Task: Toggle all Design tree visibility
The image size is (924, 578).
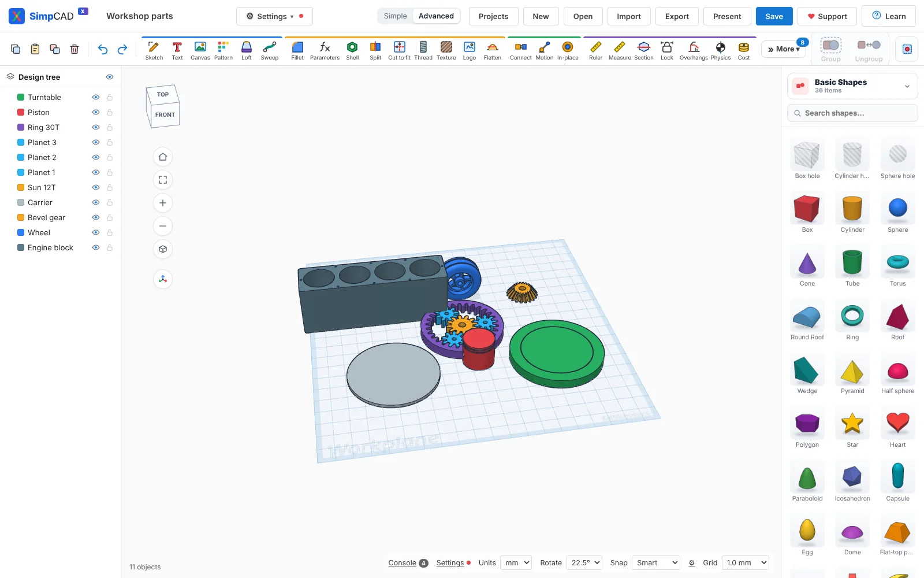Action: (110, 77)
